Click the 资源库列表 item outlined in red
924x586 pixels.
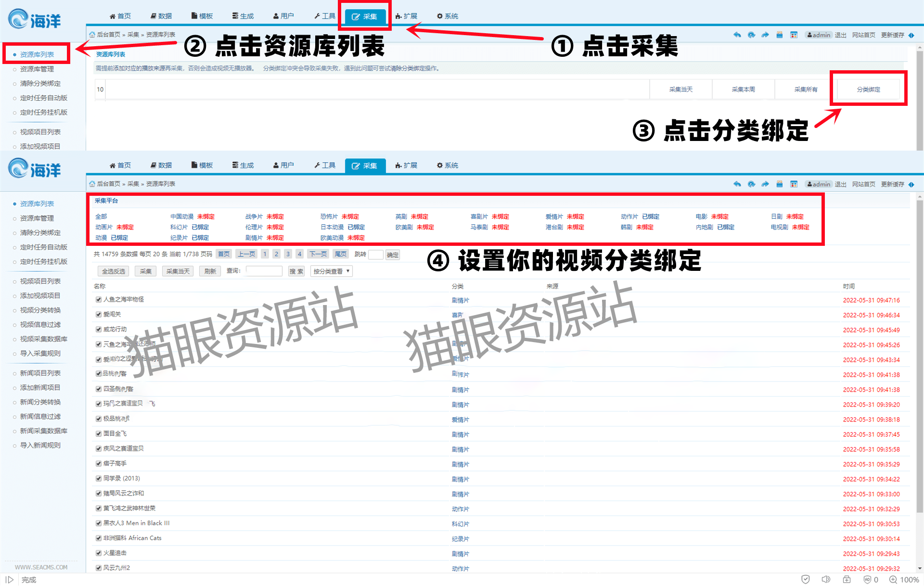click(37, 54)
